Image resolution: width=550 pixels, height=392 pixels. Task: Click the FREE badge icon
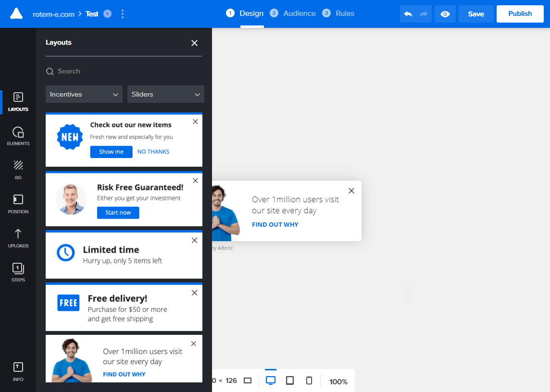68,303
